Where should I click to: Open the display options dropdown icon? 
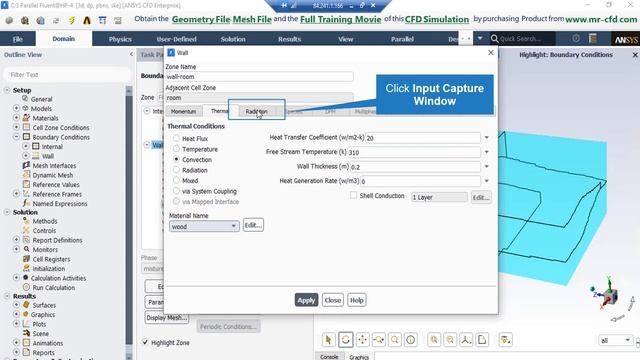click(505, 340)
